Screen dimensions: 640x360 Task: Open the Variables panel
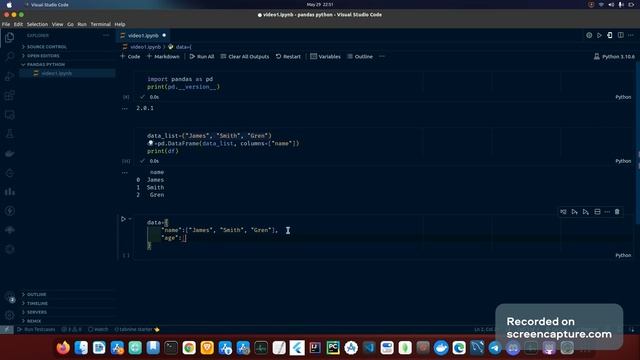pyautogui.click(x=325, y=57)
